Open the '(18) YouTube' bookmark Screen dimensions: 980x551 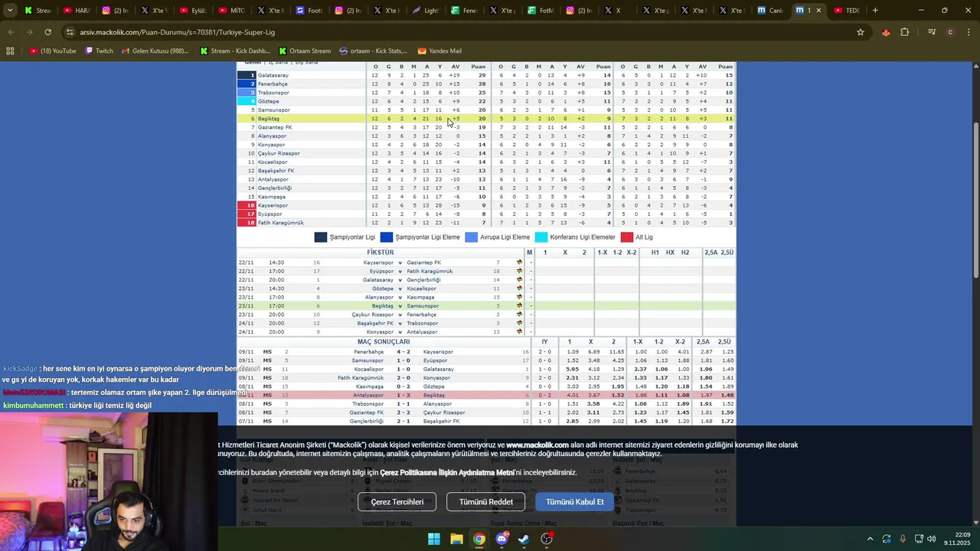pyautogui.click(x=53, y=51)
